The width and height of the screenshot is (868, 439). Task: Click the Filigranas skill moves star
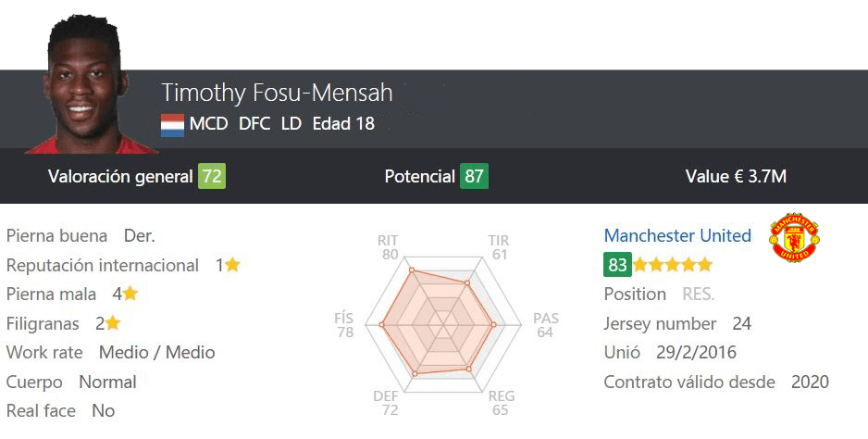(x=113, y=323)
